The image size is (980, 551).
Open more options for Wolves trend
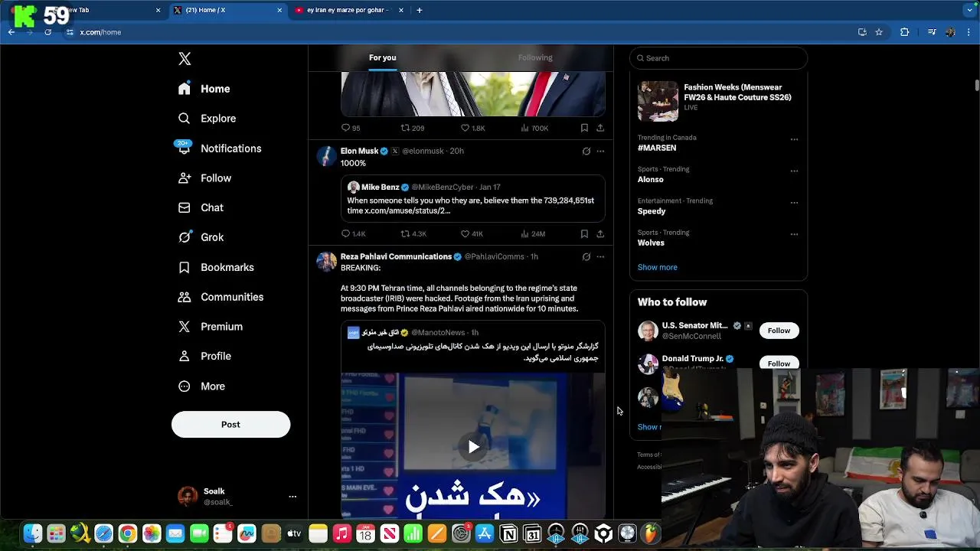[x=794, y=234]
